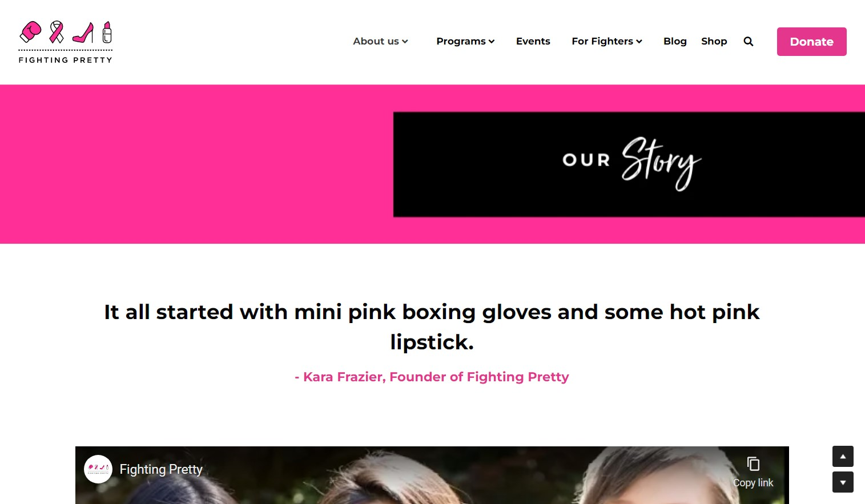Image resolution: width=865 pixels, height=504 pixels.
Task: Click the scroll-down arrow at bottom right
Action: 843,482
